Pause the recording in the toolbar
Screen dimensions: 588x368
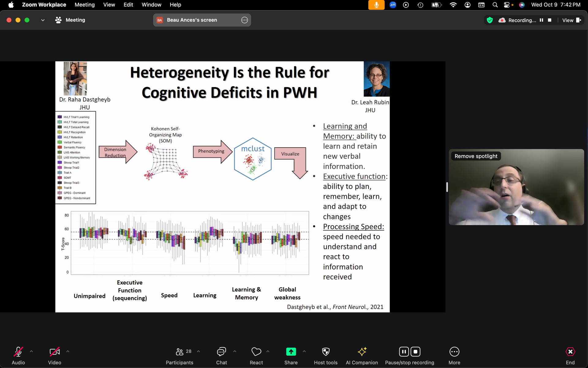pos(404,352)
